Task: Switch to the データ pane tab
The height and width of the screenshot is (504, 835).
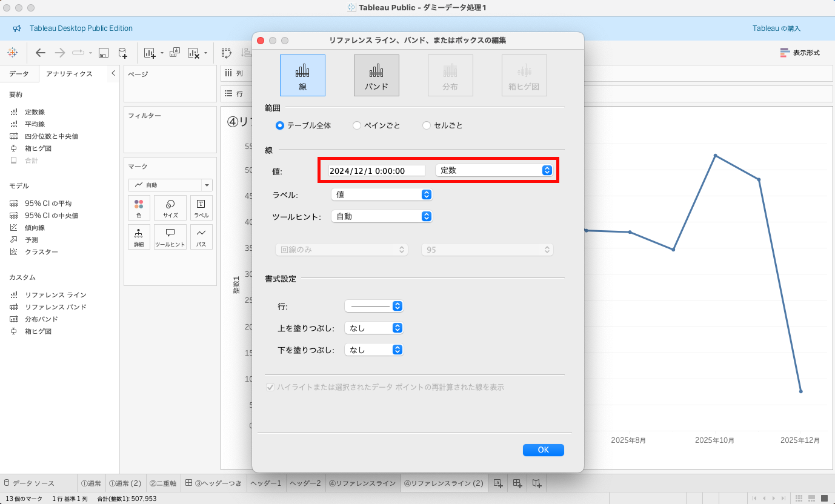Action: pos(19,74)
